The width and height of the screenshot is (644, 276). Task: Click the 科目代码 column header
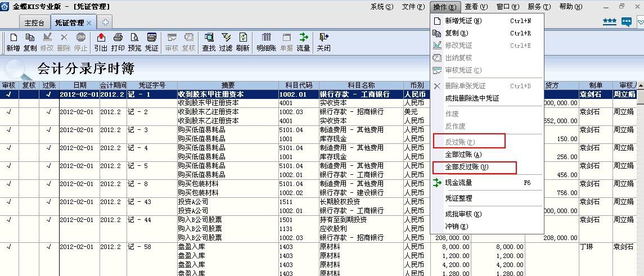[299, 85]
